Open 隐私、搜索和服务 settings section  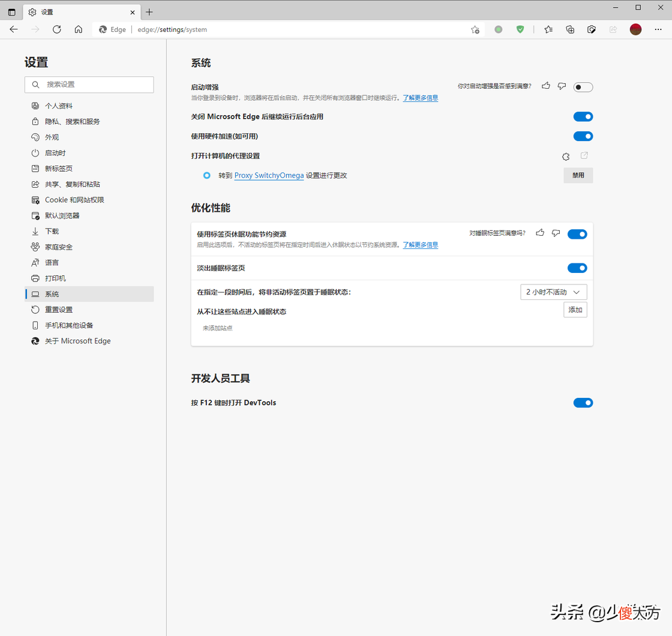(x=89, y=122)
